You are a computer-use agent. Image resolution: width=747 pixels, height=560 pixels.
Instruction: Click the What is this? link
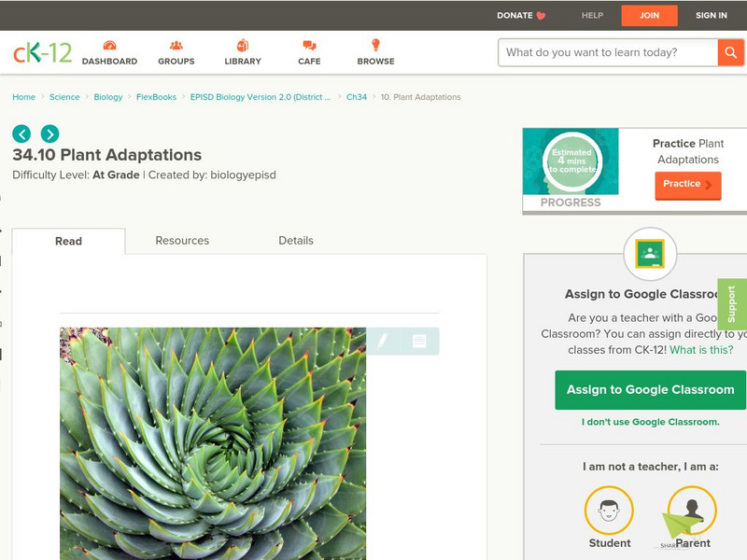click(701, 350)
